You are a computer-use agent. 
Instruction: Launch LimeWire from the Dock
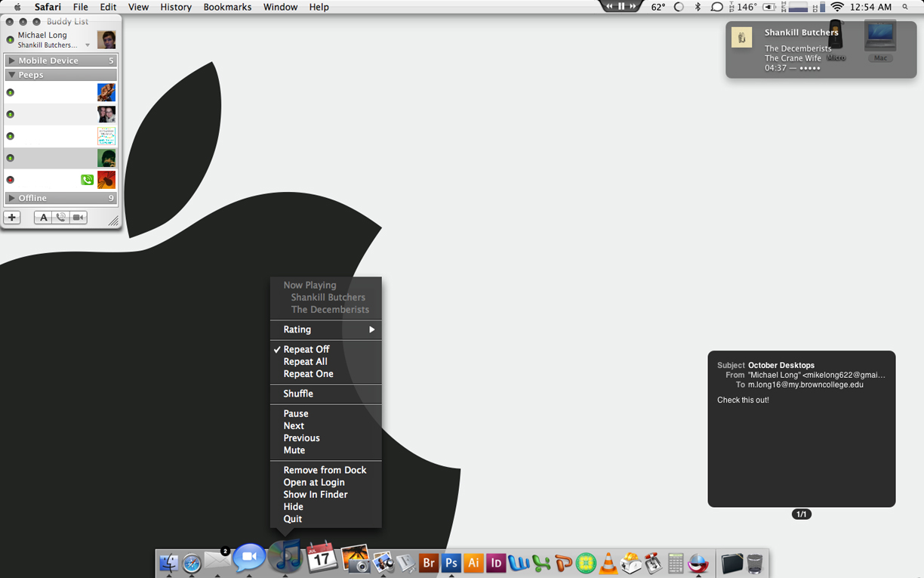586,563
